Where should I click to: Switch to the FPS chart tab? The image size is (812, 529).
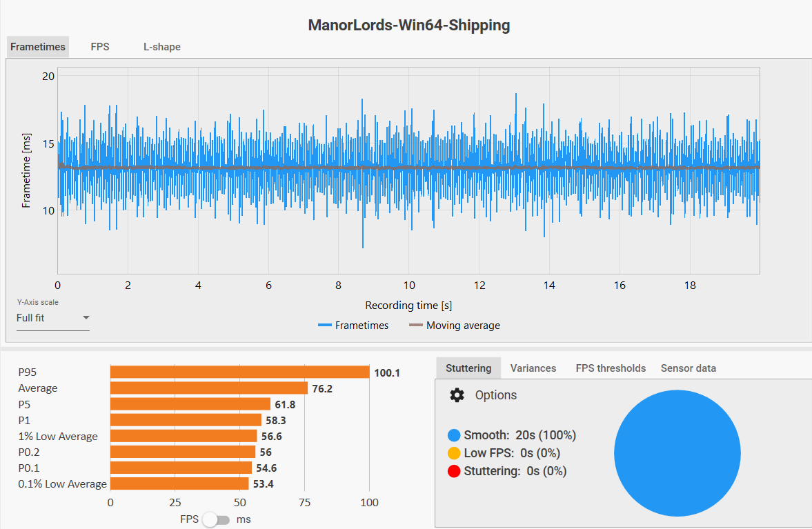point(100,47)
